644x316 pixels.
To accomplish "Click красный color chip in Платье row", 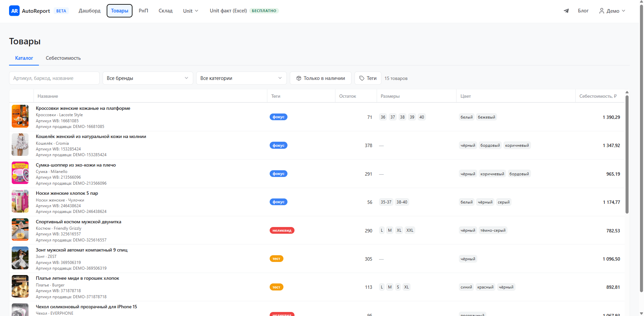I will point(485,287).
